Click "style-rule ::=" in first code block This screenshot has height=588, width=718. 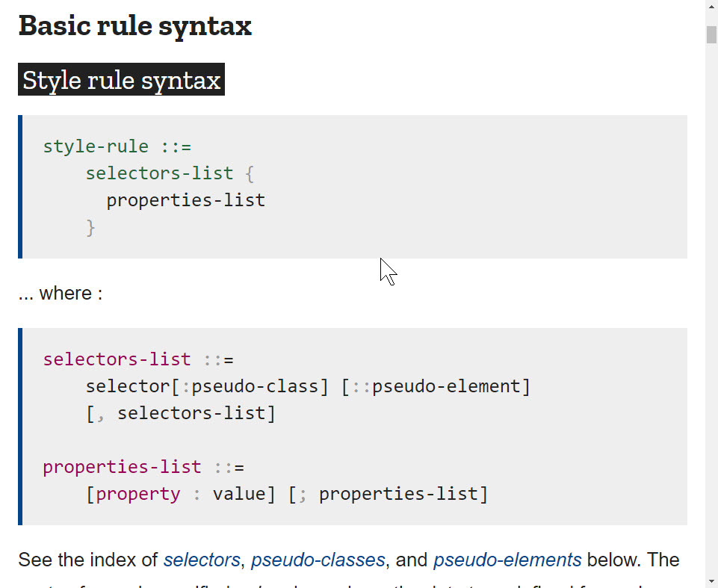click(x=117, y=146)
